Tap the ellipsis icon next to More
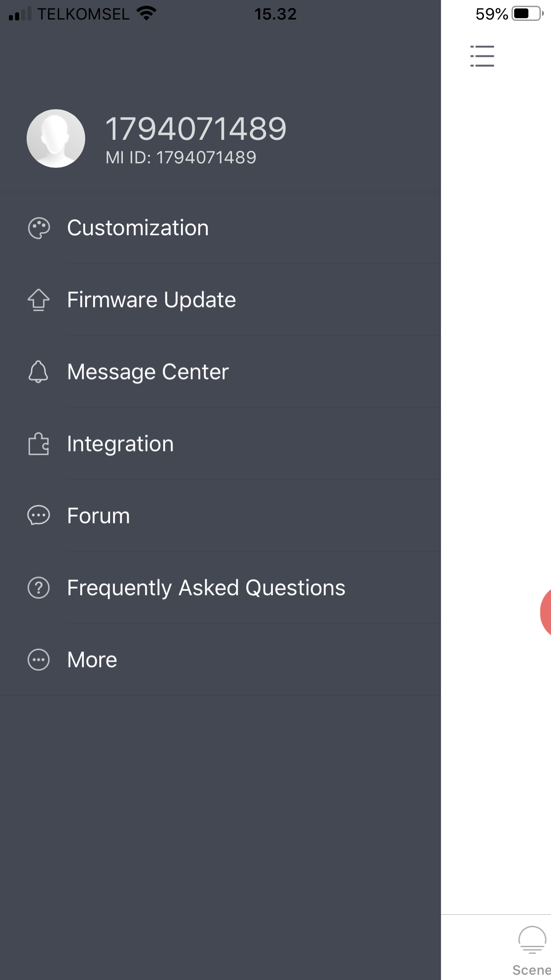 pyautogui.click(x=39, y=660)
